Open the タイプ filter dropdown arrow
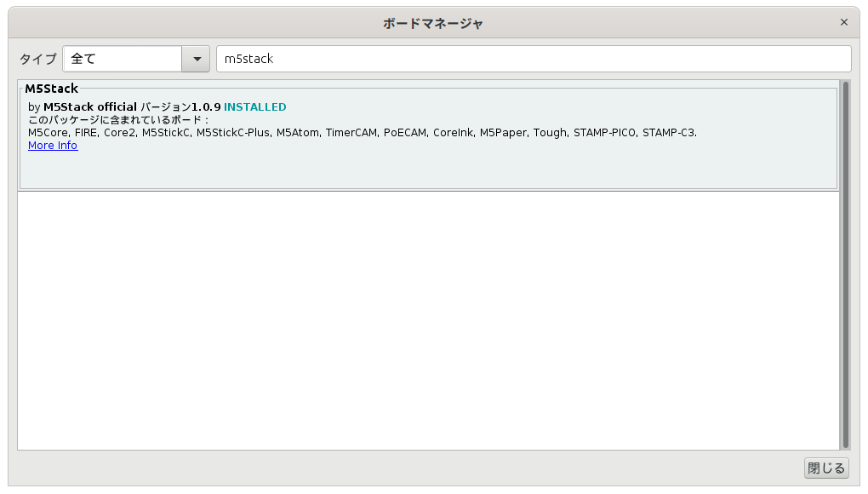The width and height of the screenshot is (868, 494). (x=196, y=58)
